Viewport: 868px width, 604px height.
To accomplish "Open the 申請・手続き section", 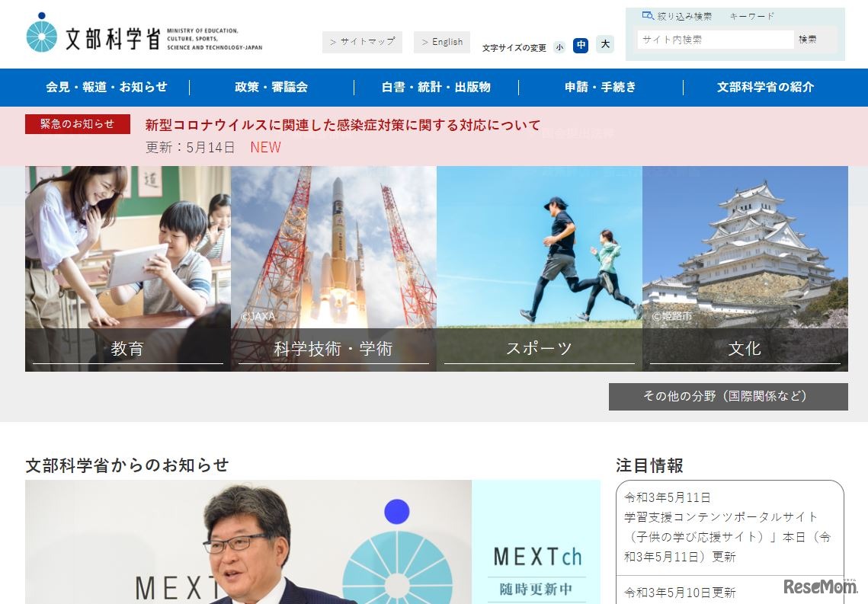I will 601,87.
